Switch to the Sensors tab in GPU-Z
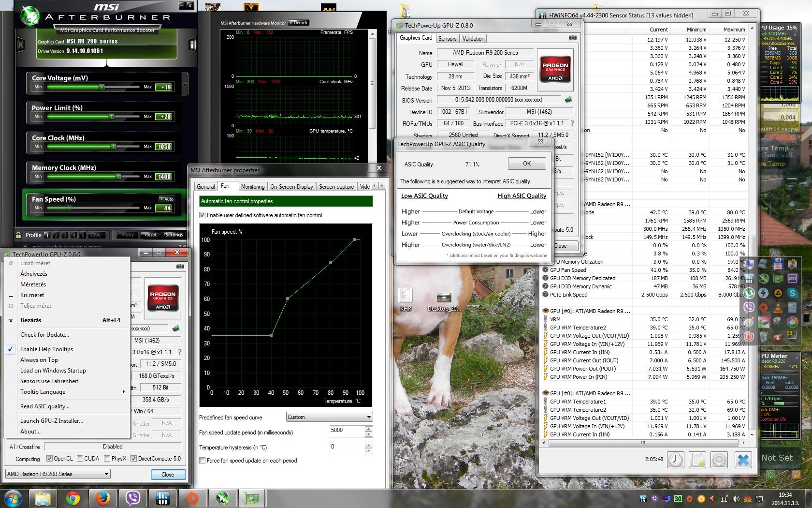This screenshot has height=508, width=812. point(447,39)
